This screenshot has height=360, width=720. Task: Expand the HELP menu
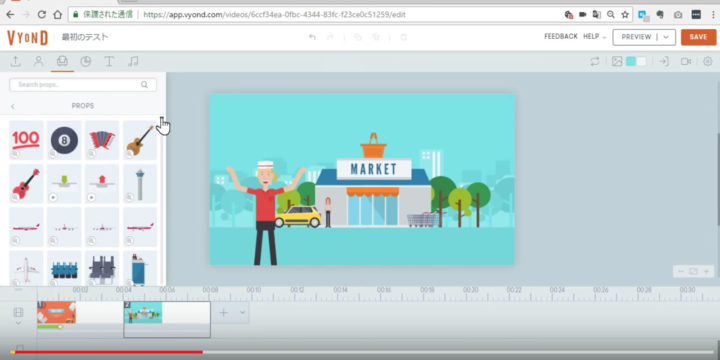[x=595, y=37]
